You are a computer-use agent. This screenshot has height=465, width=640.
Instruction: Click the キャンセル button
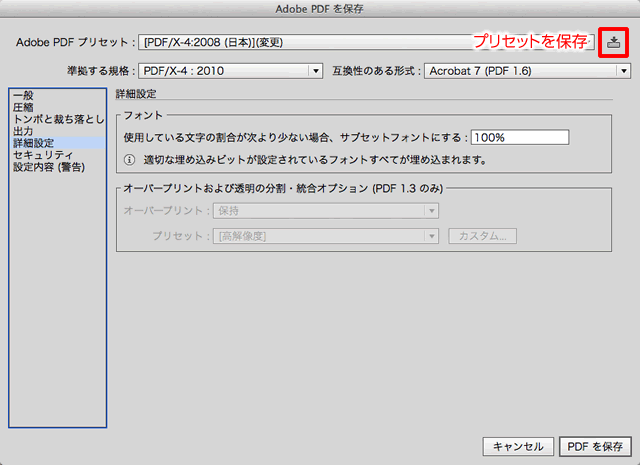[518, 447]
